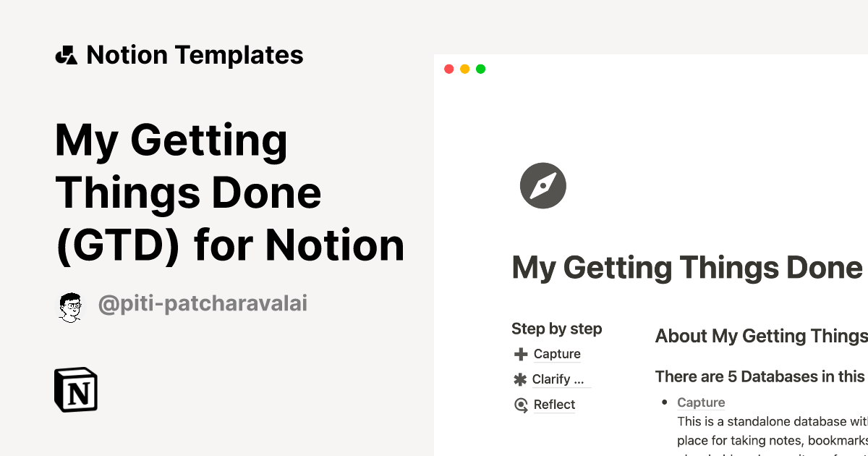
Task: Click the yellow window traffic light
Action: click(464, 69)
